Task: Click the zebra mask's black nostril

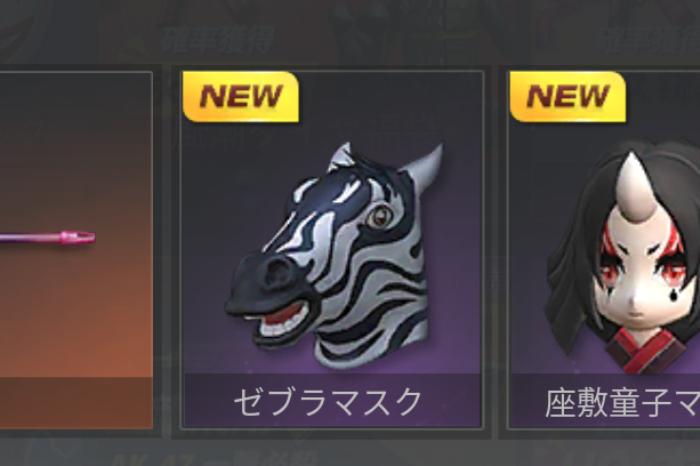Action: point(277,271)
